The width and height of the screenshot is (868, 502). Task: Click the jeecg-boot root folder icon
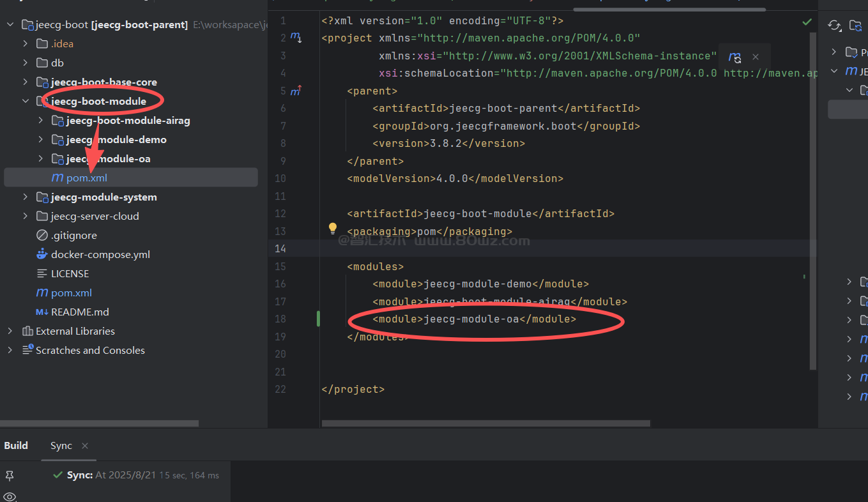click(x=27, y=24)
